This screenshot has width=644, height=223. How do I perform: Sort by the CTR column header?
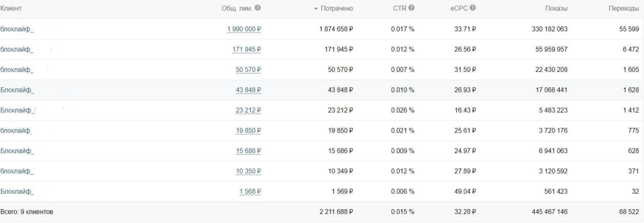tap(400, 9)
